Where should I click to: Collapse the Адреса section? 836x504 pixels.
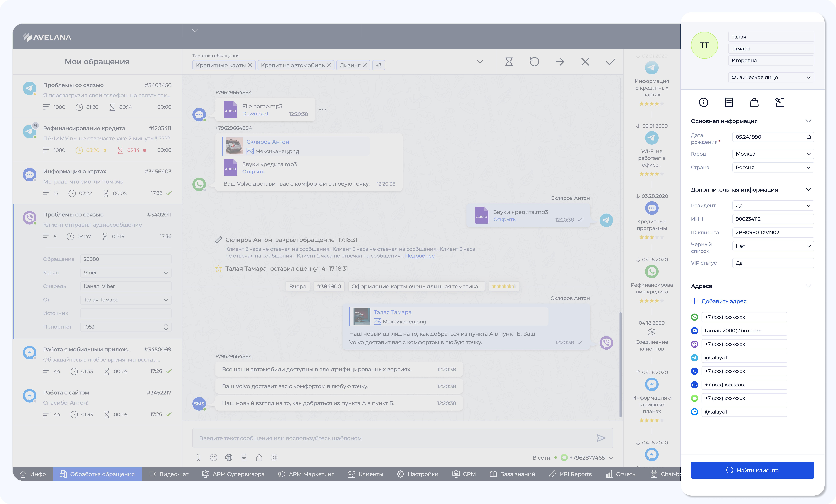809,286
